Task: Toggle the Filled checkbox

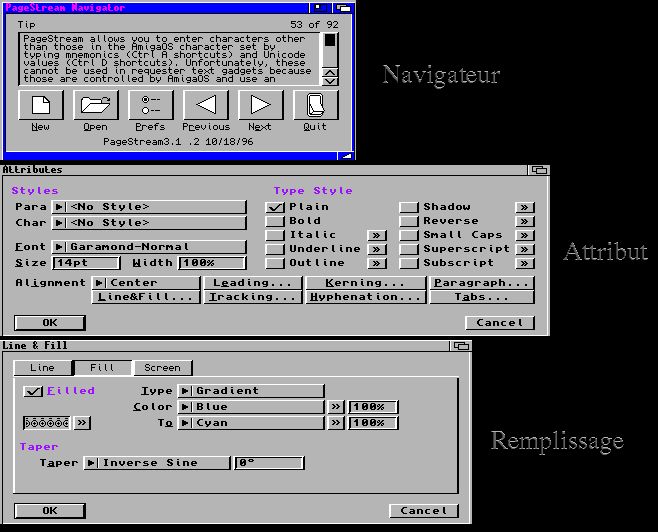Action: click(x=33, y=391)
